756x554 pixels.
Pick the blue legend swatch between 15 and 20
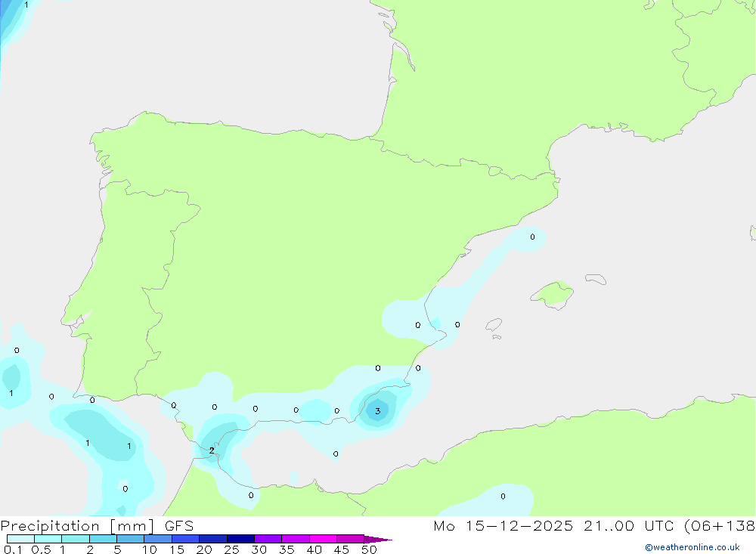click(x=186, y=539)
